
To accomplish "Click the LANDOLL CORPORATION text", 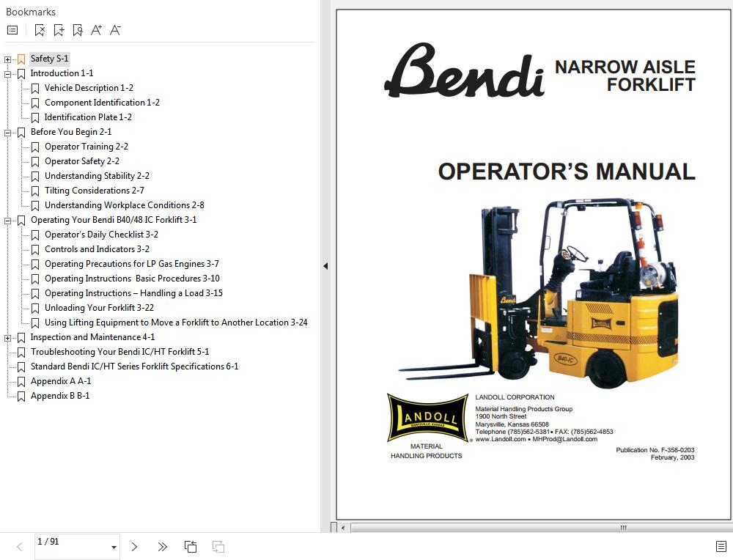I will [515, 397].
